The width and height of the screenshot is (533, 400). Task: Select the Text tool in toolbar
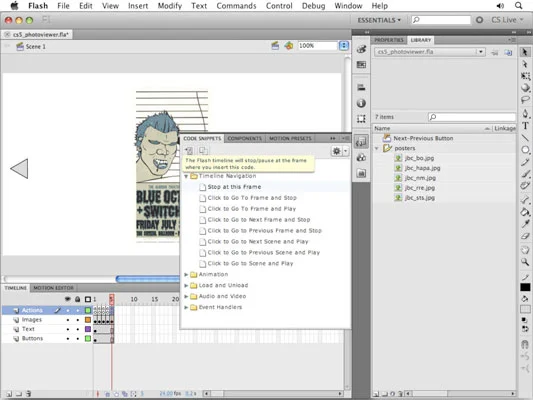point(525,126)
